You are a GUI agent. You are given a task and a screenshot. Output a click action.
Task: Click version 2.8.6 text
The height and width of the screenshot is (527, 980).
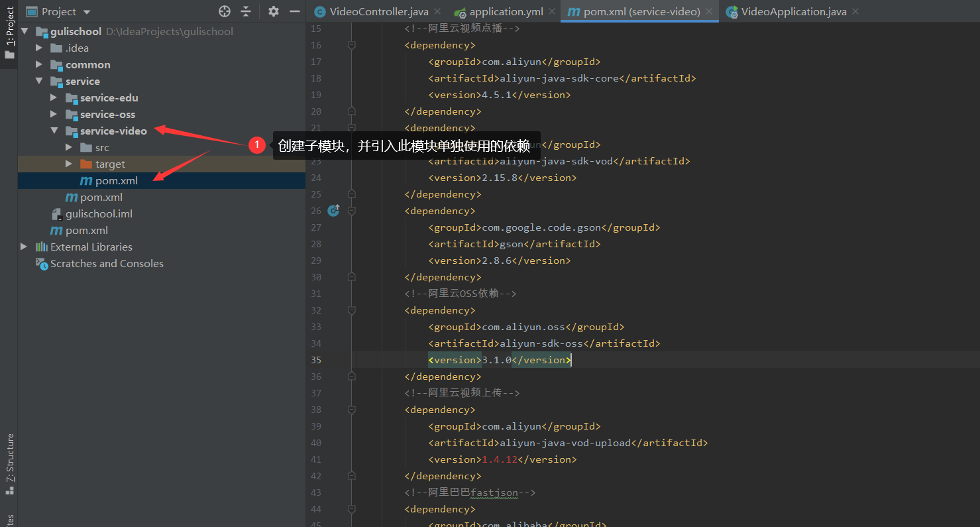pyautogui.click(x=496, y=261)
